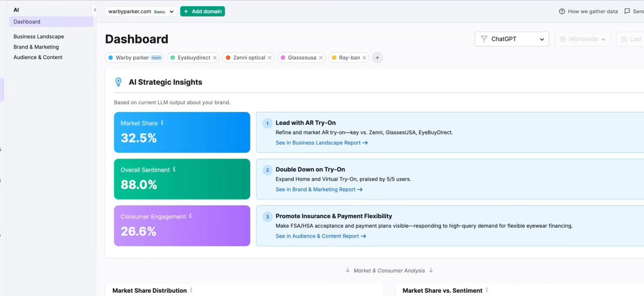Click info icon beside Market Share Distribution
This screenshot has width=644, height=296.
pos(191,290)
